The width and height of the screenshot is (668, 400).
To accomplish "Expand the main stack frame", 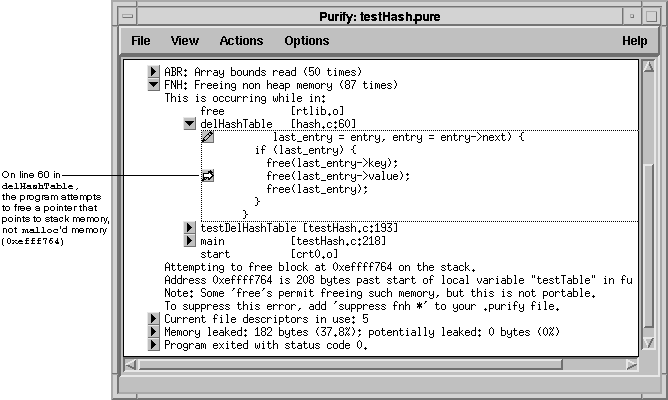I will pos(190,241).
